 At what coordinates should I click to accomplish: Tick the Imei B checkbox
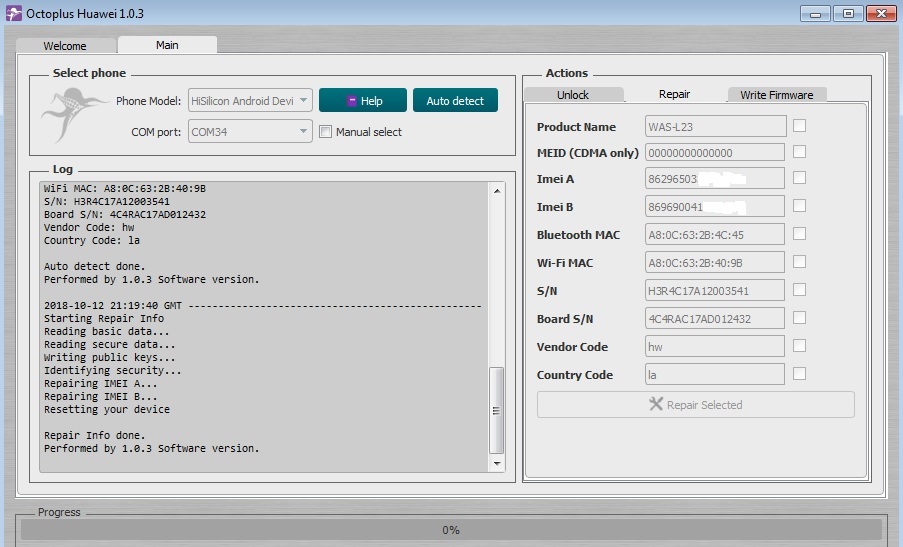799,206
